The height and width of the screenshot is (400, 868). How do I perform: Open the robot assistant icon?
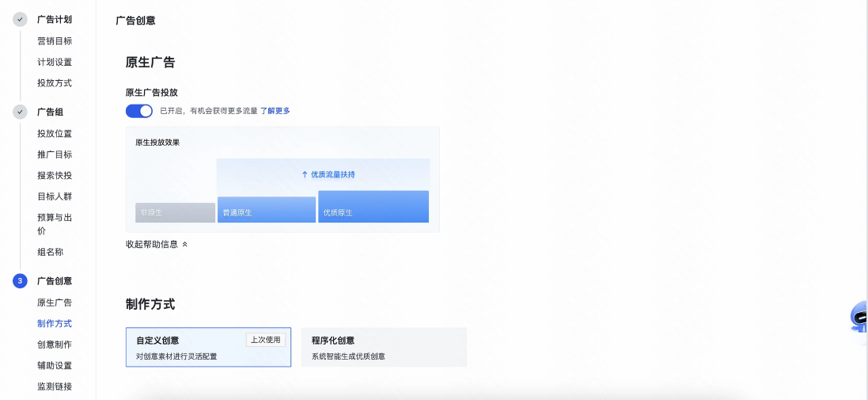pos(859,317)
